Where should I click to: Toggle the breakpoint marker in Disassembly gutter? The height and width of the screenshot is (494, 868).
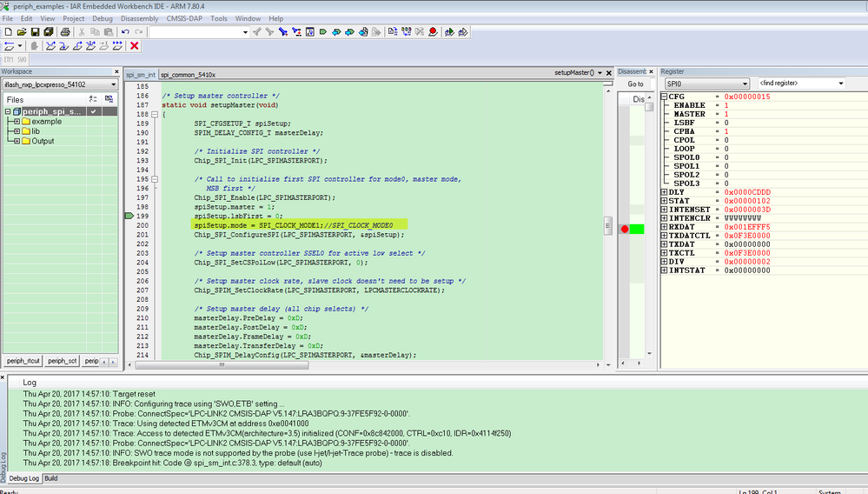tap(625, 229)
